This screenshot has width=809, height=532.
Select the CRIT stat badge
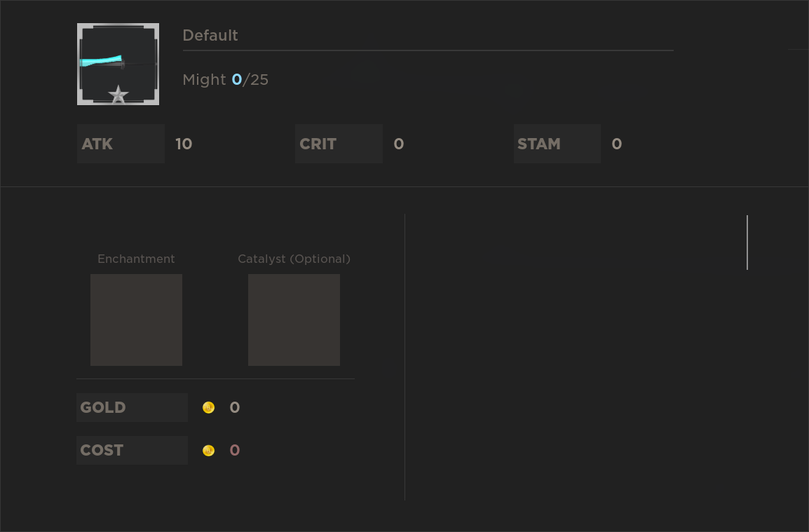tap(339, 144)
